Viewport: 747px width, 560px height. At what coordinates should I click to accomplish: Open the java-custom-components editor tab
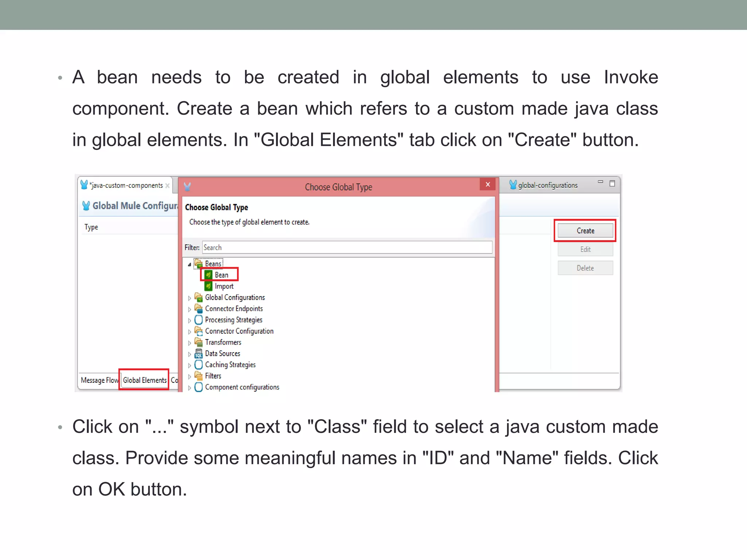point(127,186)
